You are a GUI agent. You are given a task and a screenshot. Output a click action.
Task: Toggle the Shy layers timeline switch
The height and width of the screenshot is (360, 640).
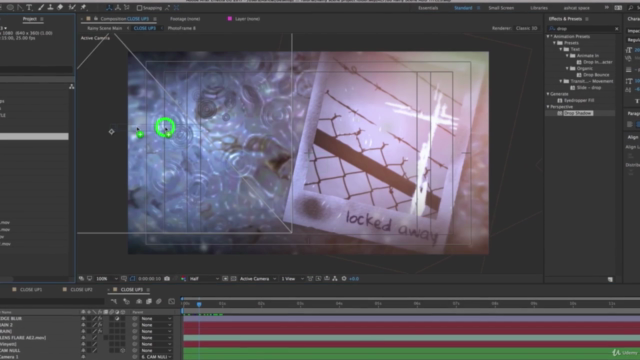click(139, 302)
